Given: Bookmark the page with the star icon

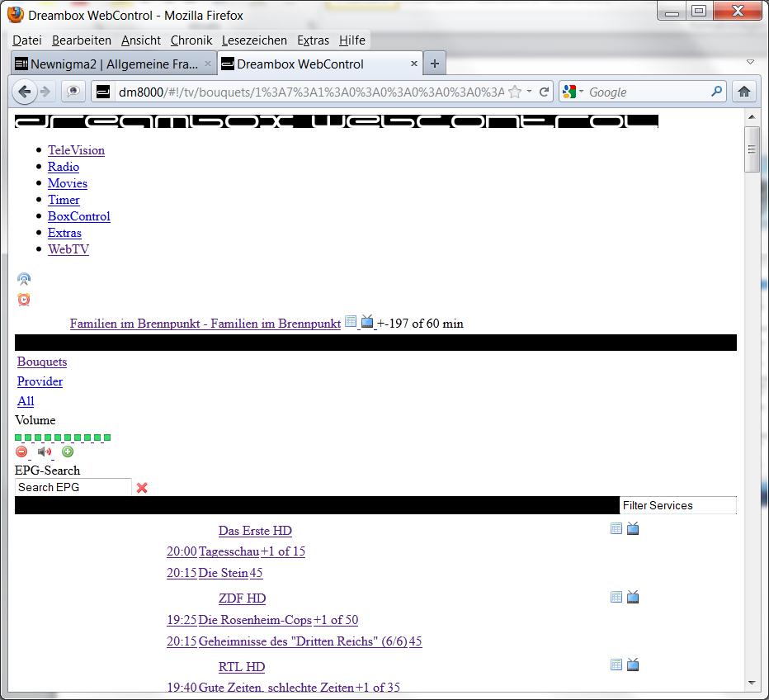Looking at the screenshot, I should pyautogui.click(x=515, y=92).
